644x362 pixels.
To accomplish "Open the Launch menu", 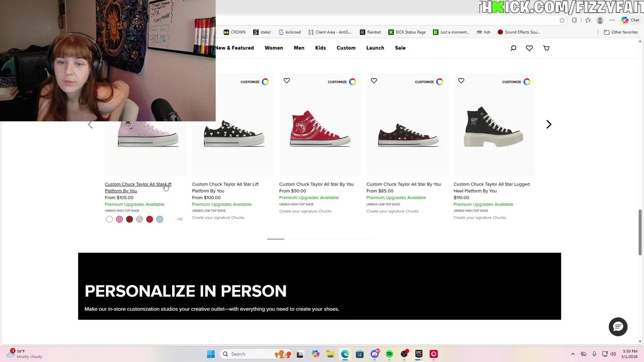I will [375, 48].
